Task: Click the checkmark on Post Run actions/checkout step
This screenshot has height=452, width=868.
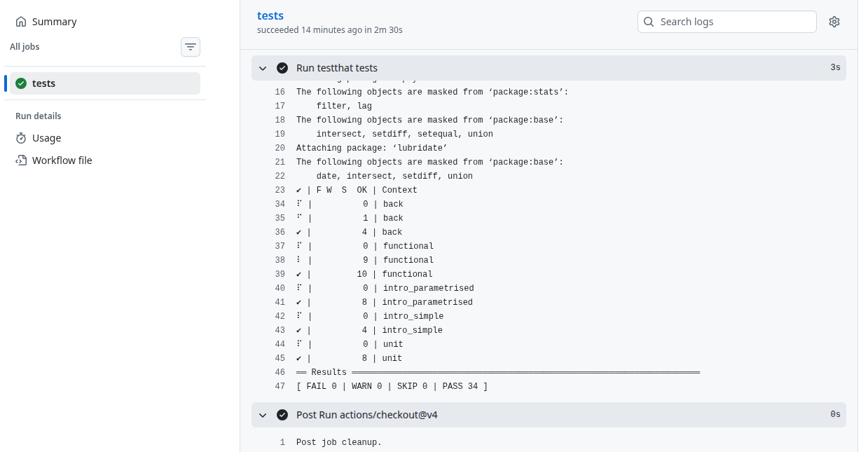Action: (x=282, y=415)
